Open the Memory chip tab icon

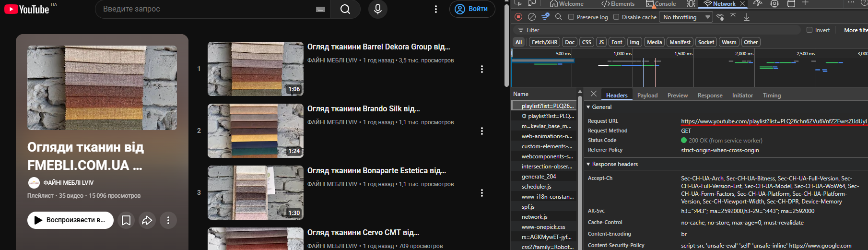pyautogui.click(x=774, y=3)
